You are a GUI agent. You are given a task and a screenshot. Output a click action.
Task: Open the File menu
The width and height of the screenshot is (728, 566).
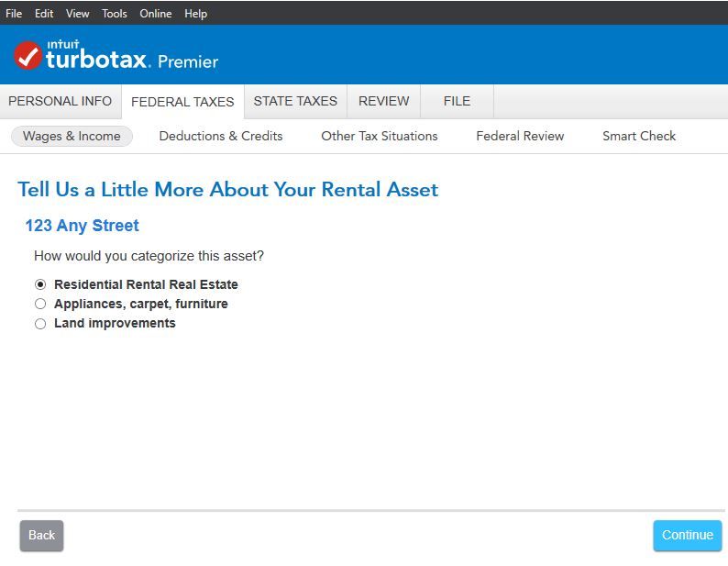pyautogui.click(x=14, y=14)
